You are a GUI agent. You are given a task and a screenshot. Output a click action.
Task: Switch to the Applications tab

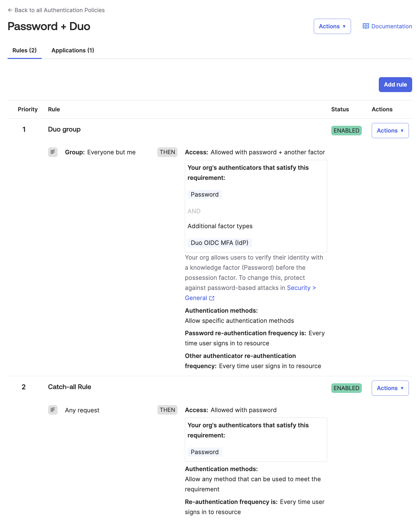point(73,50)
